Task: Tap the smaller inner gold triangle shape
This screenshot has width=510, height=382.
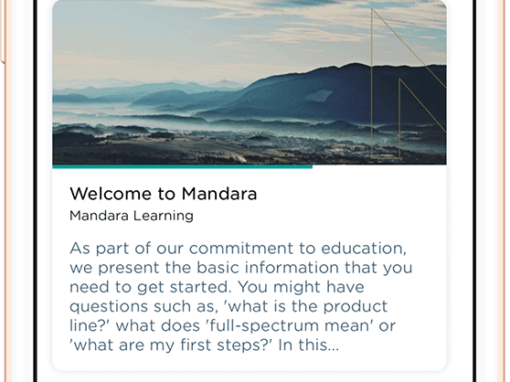Action: click(420, 118)
